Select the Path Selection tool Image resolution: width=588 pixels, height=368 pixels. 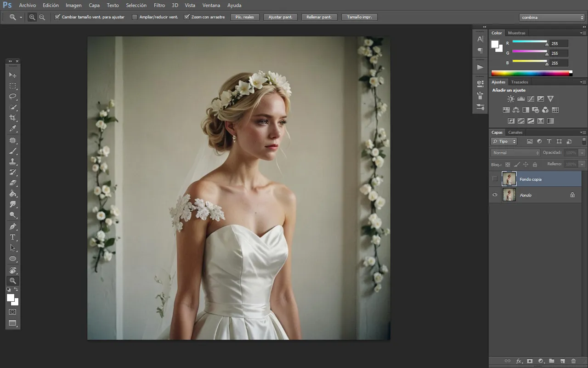click(x=13, y=247)
